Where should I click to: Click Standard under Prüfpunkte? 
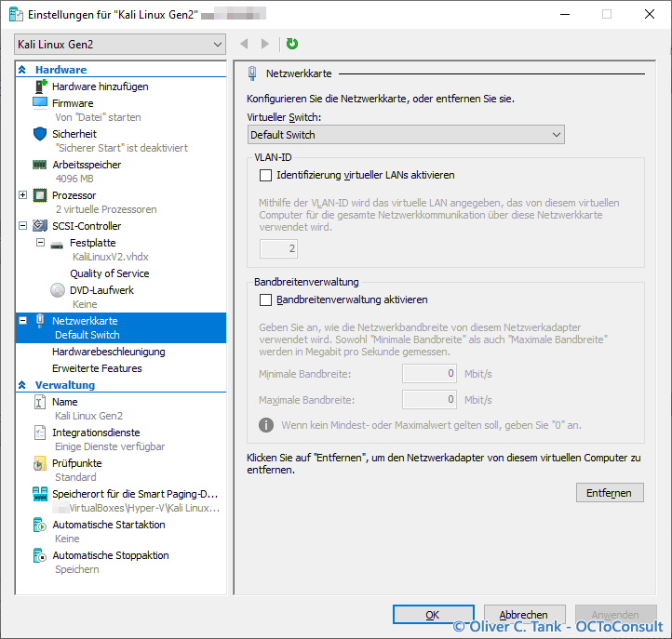(x=75, y=477)
